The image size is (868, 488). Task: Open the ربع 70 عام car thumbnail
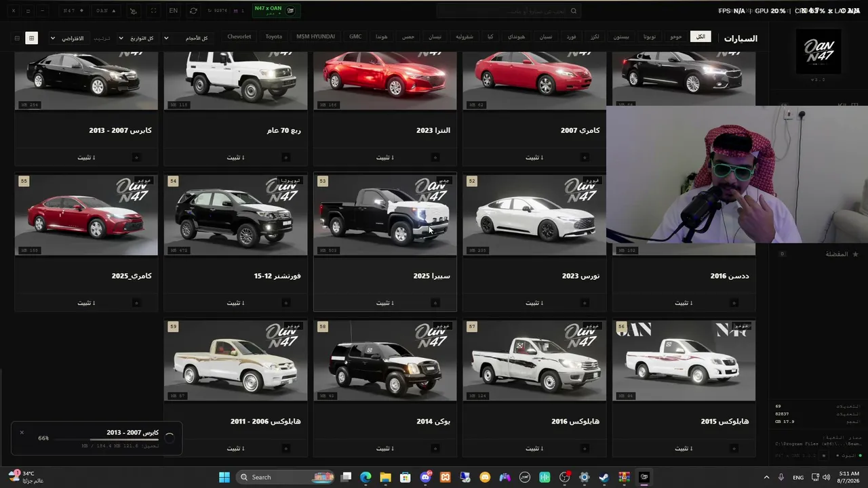pyautogui.click(x=235, y=80)
